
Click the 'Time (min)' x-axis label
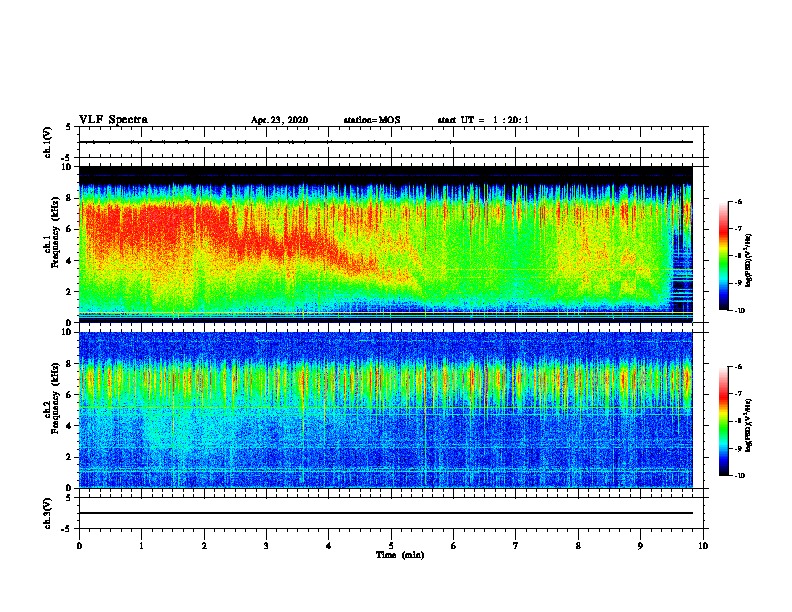click(400, 555)
